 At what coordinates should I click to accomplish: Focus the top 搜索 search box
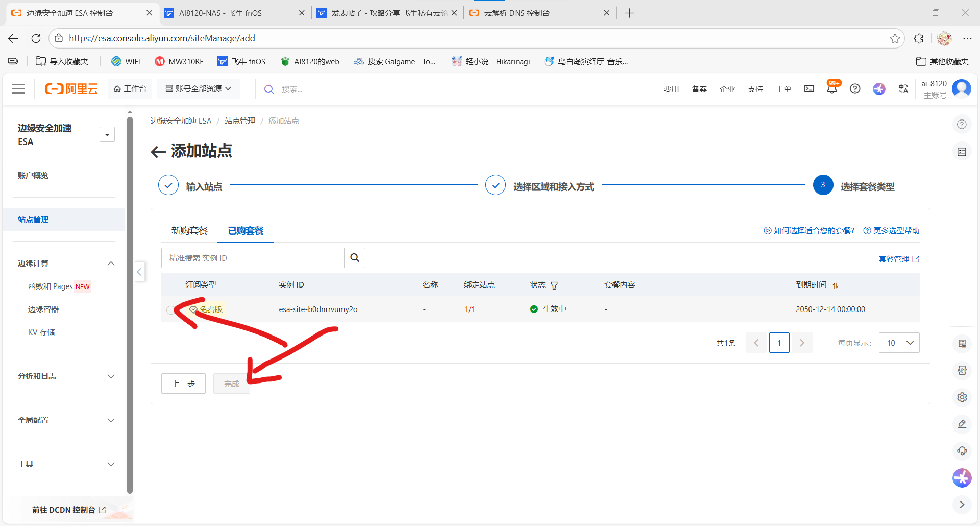coord(454,89)
